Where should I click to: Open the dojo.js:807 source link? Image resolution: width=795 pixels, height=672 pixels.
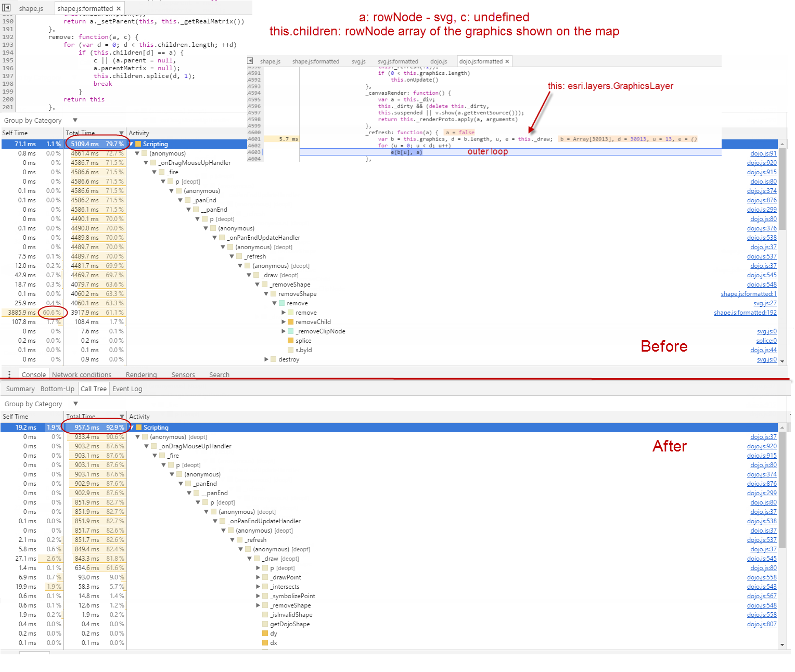[762, 624]
